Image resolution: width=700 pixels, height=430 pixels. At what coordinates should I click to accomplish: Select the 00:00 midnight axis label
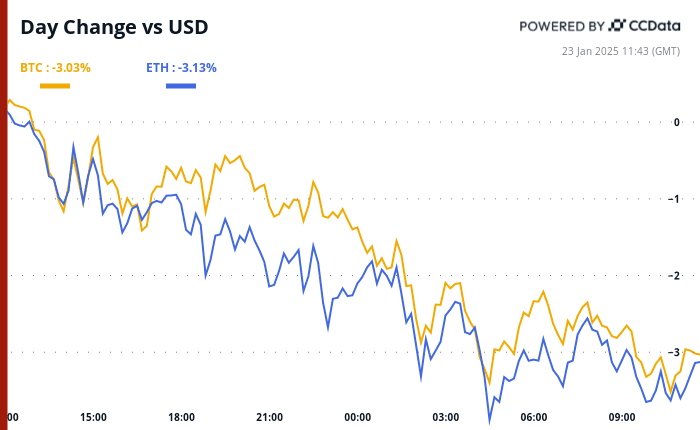357,417
